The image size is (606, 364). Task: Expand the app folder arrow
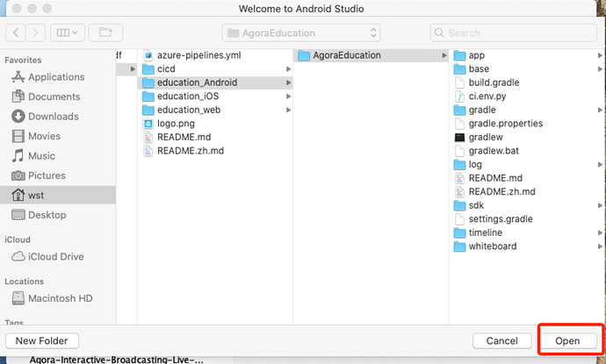point(600,55)
